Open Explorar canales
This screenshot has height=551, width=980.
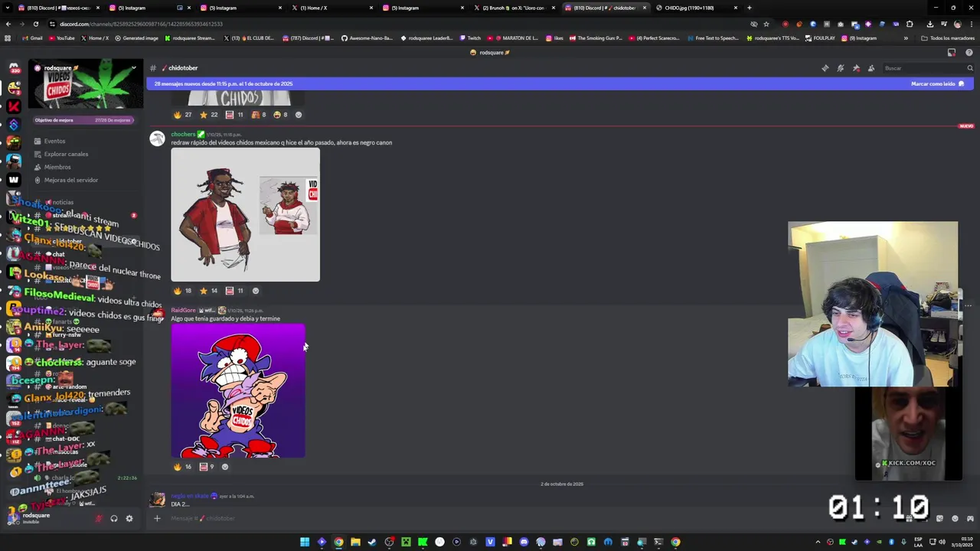pos(66,154)
